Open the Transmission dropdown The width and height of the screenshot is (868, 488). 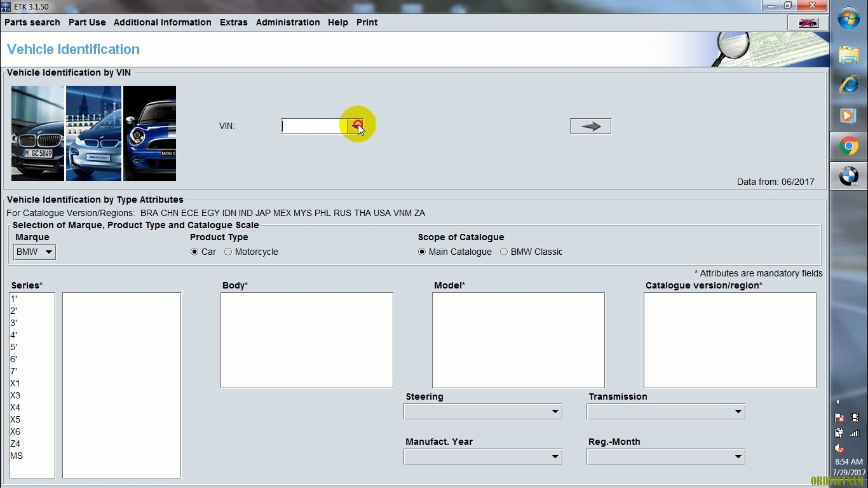666,412
